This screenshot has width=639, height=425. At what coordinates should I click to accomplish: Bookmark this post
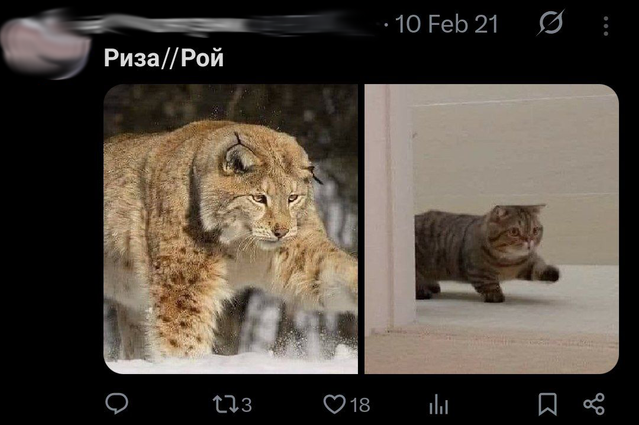point(547,404)
